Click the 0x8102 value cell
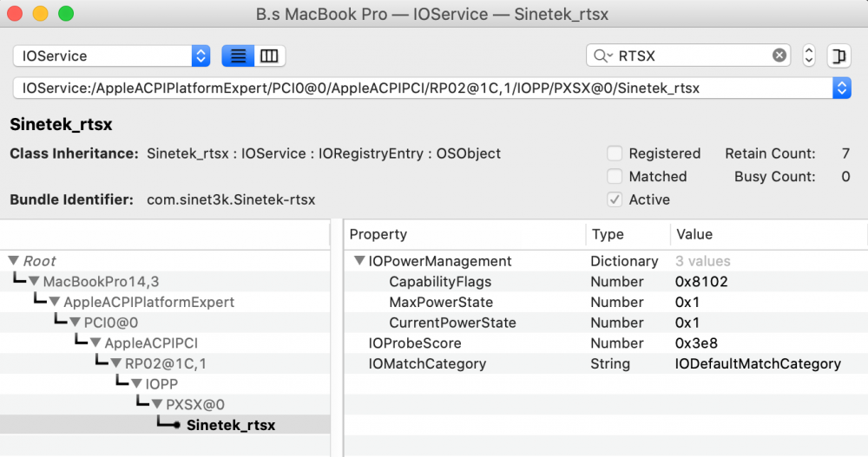 [x=700, y=282]
